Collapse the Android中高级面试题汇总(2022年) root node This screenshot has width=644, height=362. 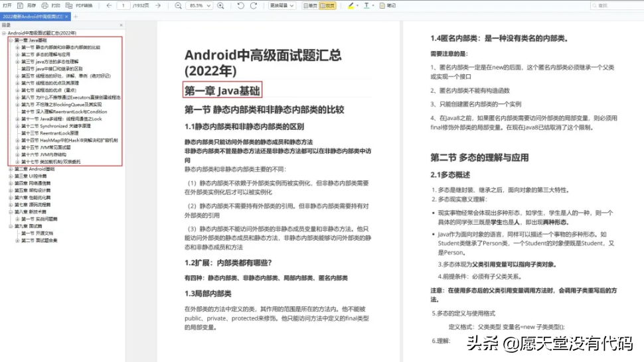pos(4,32)
